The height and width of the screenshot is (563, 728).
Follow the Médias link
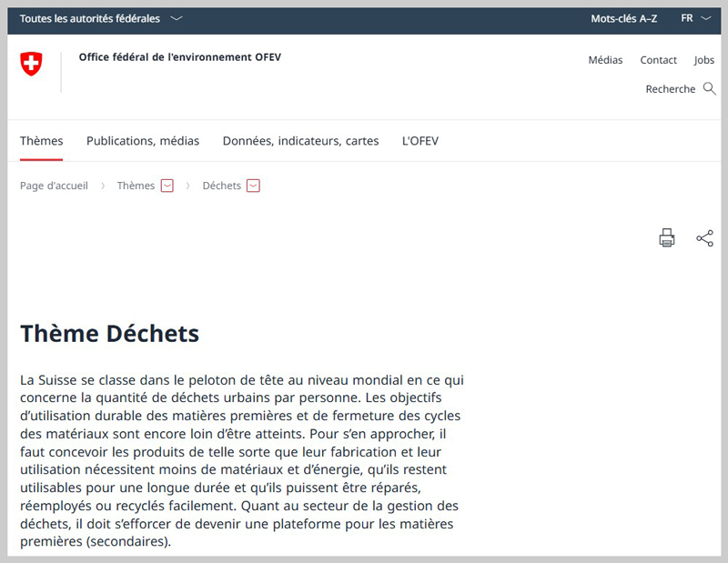(605, 60)
